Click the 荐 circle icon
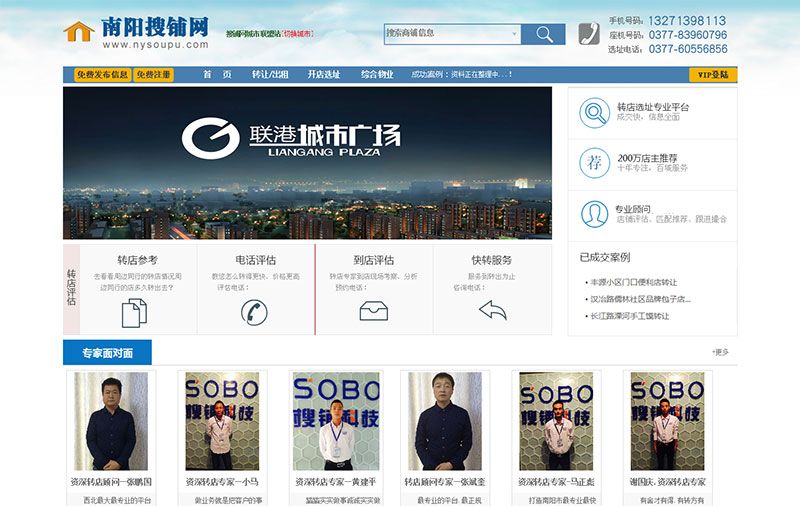The height and width of the screenshot is (506, 800). (594, 163)
